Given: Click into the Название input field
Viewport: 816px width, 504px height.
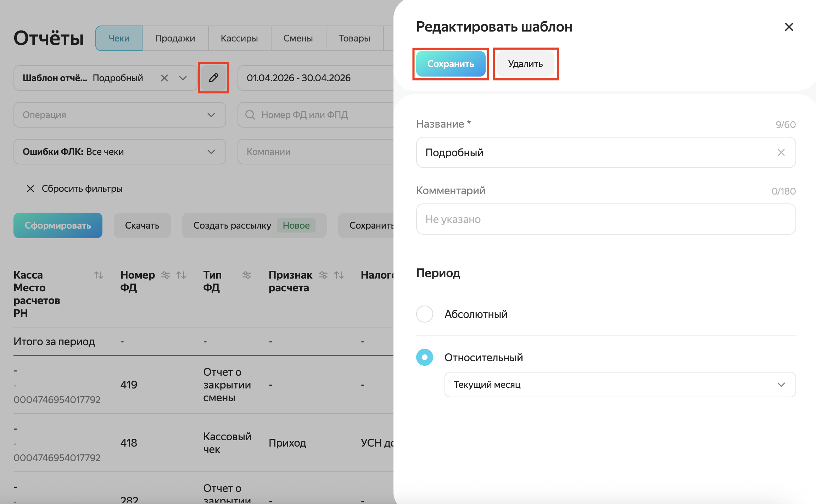Looking at the screenshot, I should [x=606, y=152].
